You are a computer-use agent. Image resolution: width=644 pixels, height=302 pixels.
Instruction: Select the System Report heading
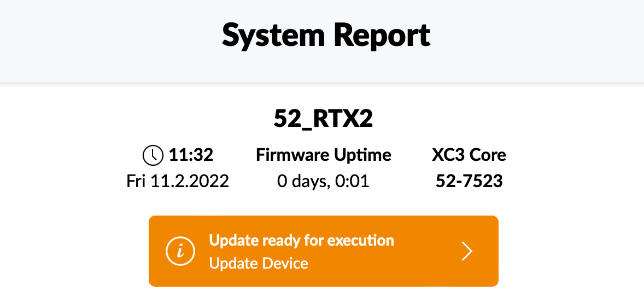pyautogui.click(x=326, y=36)
